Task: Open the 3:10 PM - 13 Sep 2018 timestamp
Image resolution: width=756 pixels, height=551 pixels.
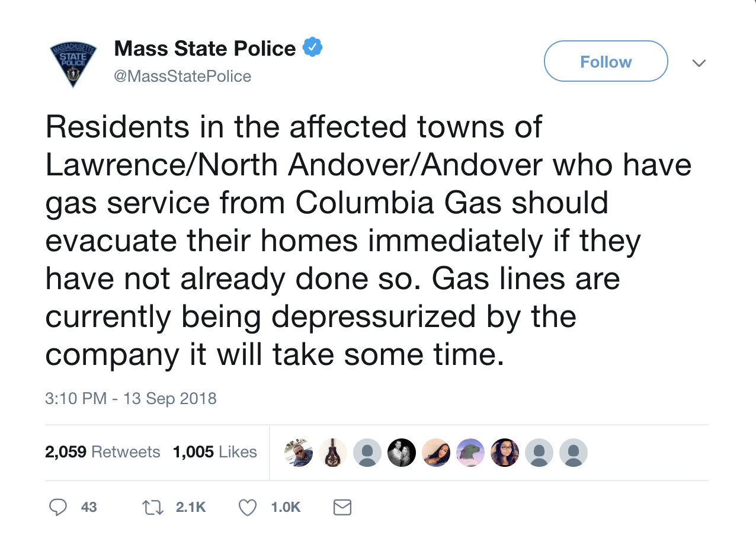Action: click(x=131, y=398)
